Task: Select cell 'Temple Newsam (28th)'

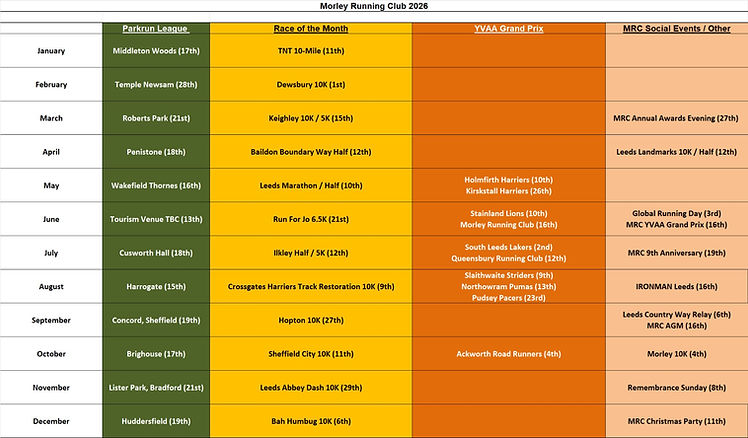Action: tap(156, 84)
